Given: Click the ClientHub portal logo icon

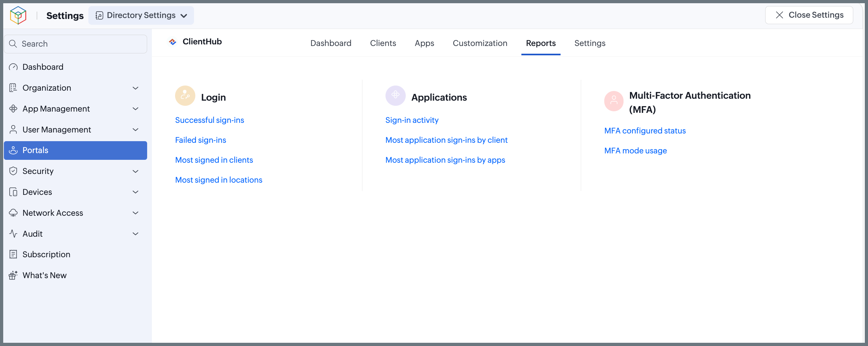Looking at the screenshot, I should click(173, 42).
